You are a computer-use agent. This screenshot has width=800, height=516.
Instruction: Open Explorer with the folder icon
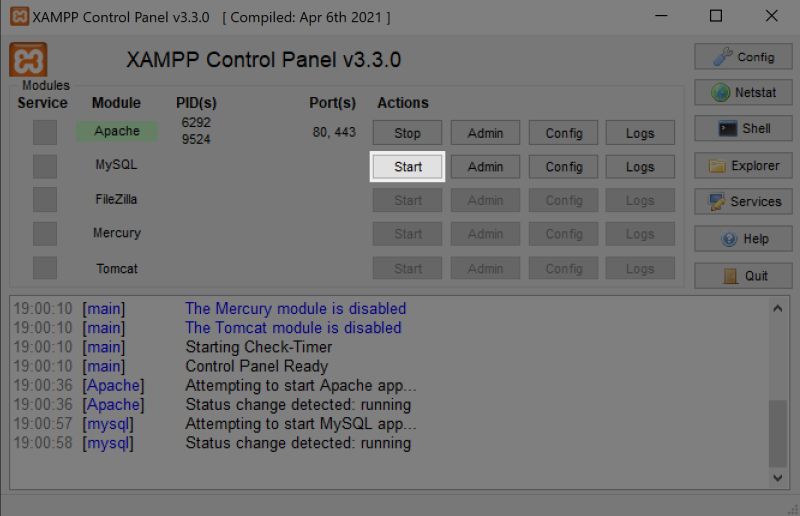pyautogui.click(x=743, y=165)
